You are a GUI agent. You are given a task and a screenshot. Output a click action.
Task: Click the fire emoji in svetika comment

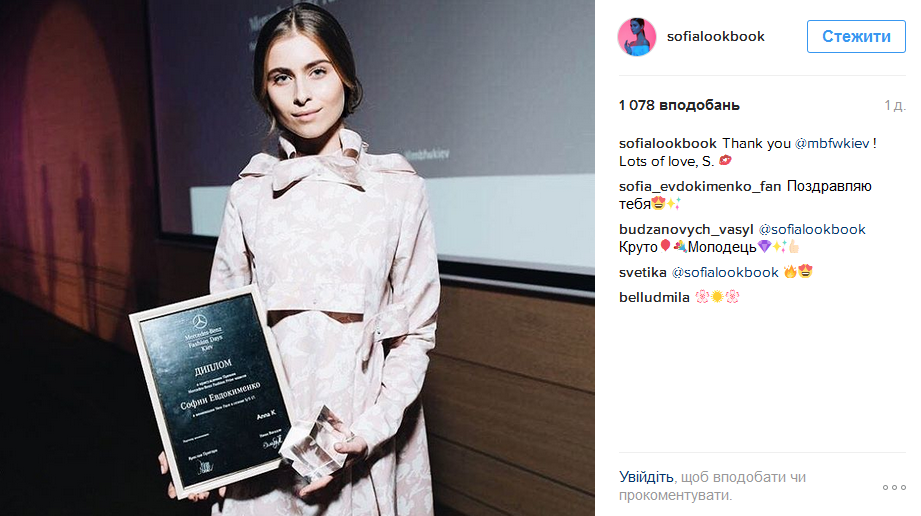click(x=791, y=272)
